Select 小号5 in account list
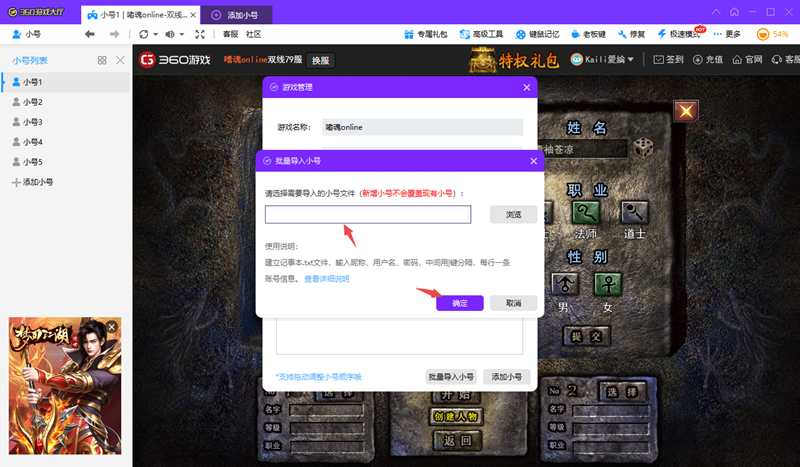This screenshot has height=467, width=800. click(66, 162)
